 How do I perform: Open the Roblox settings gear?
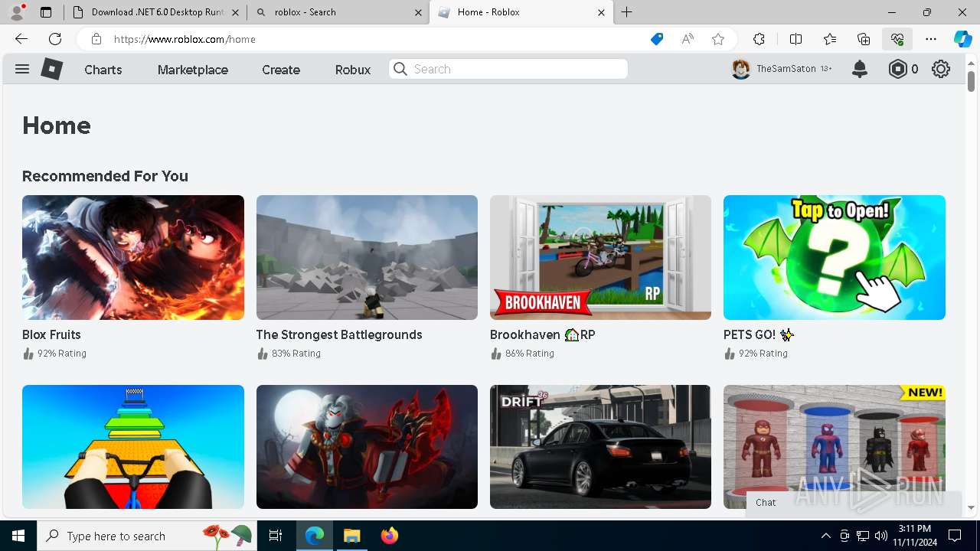(x=941, y=69)
